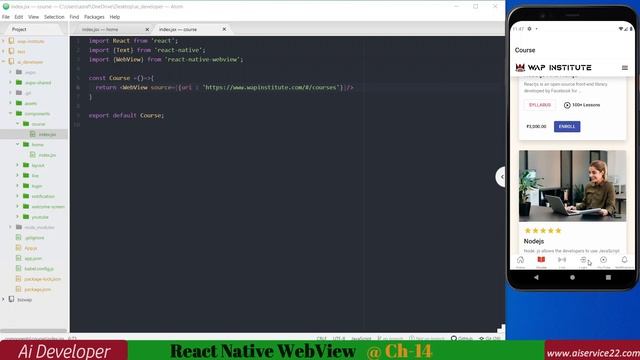This screenshot has width=640, height=360.
Task: Click the UTF-8 encoding selector in status bar
Action: click(338, 338)
